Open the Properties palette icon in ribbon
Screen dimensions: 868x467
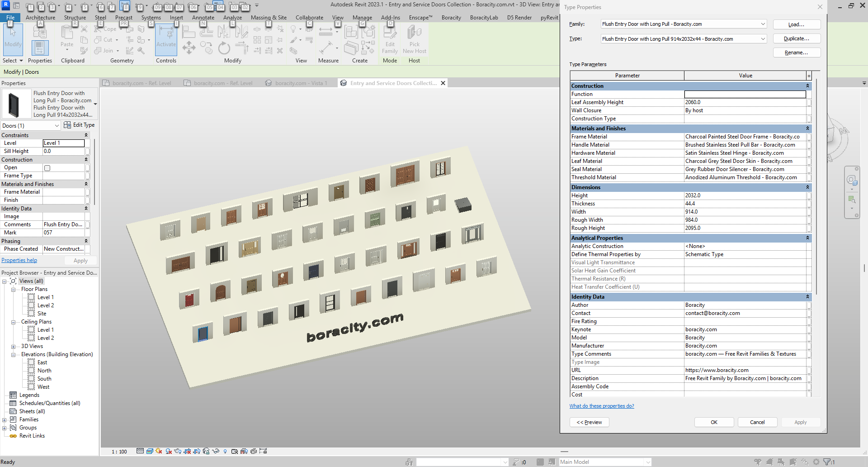tap(40, 48)
